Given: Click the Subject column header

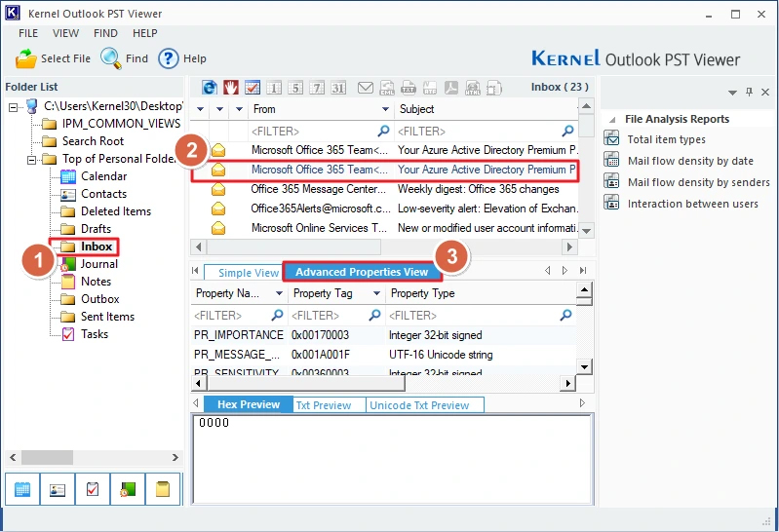Looking at the screenshot, I should coord(486,109).
